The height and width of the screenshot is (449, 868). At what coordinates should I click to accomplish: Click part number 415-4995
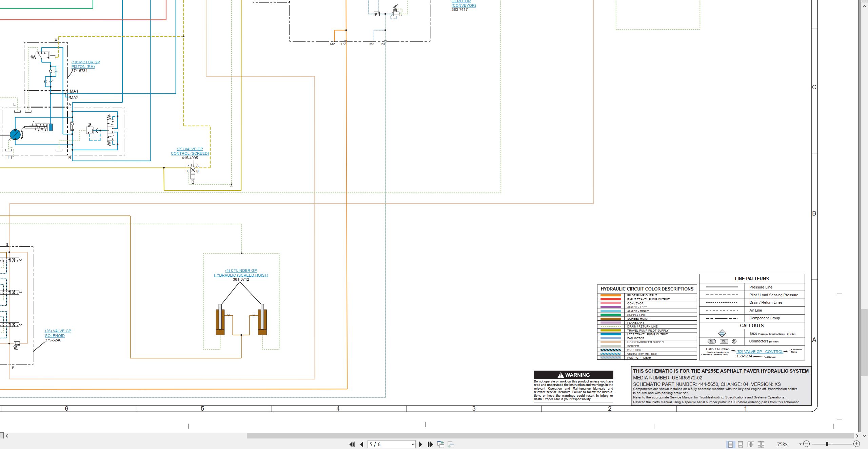point(190,158)
